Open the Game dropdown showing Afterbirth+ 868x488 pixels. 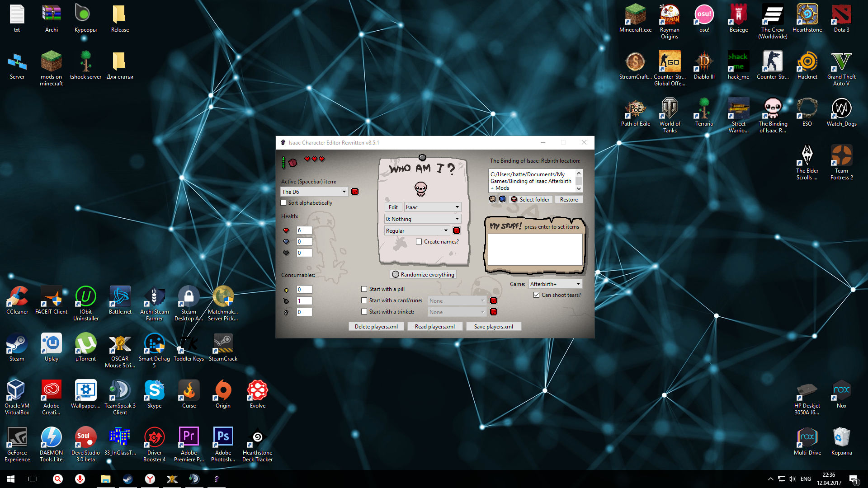tap(555, 284)
